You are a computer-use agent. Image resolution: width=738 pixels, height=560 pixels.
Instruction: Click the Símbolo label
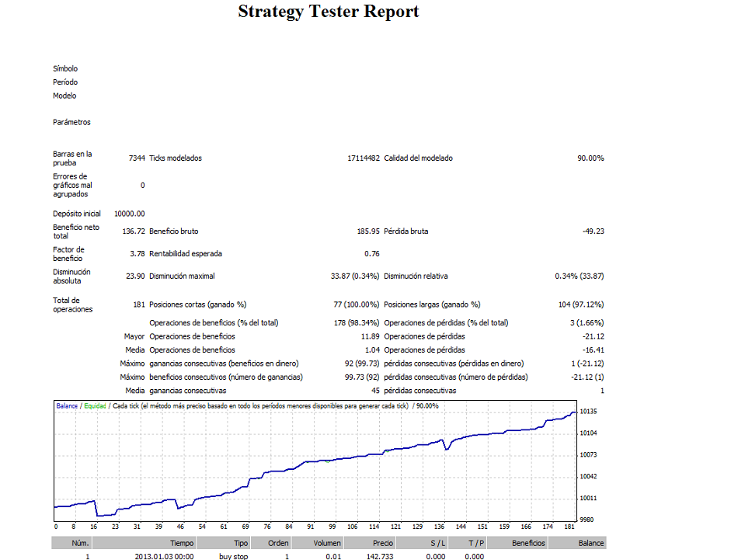(x=65, y=69)
